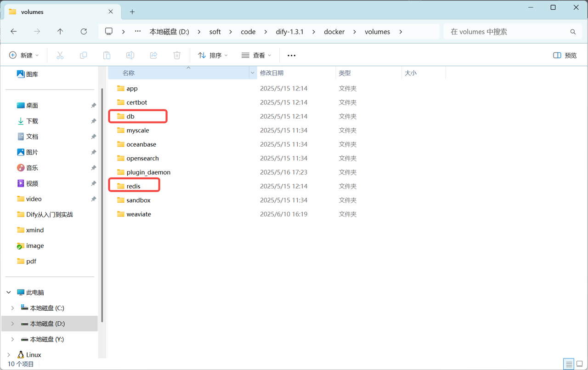This screenshot has width=588, height=370.
Task: Click the Back navigation arrow
Action: tap(14, 32)
